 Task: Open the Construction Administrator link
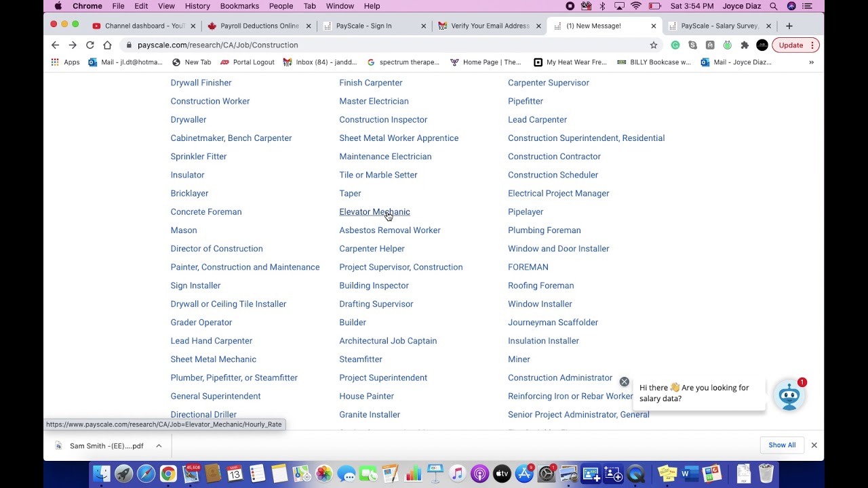tap(559, 378)
